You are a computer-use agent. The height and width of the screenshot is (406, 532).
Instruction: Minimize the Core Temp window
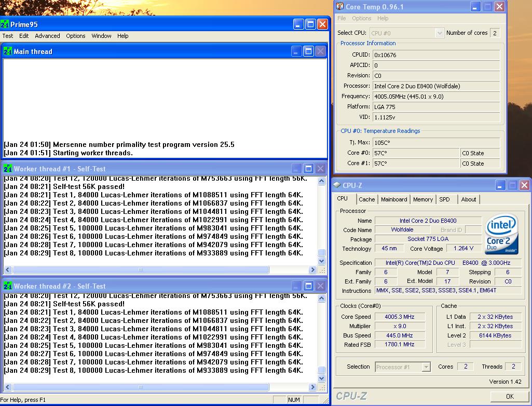475,6
